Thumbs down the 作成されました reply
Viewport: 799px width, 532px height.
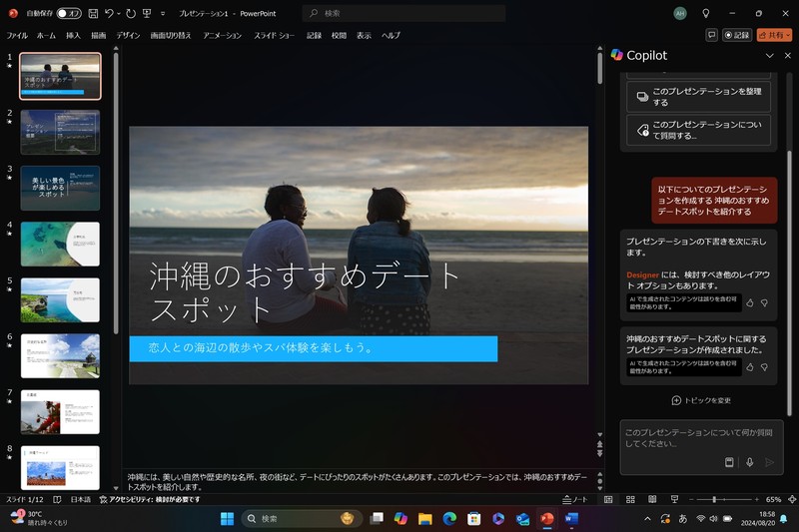coord(764,367)
